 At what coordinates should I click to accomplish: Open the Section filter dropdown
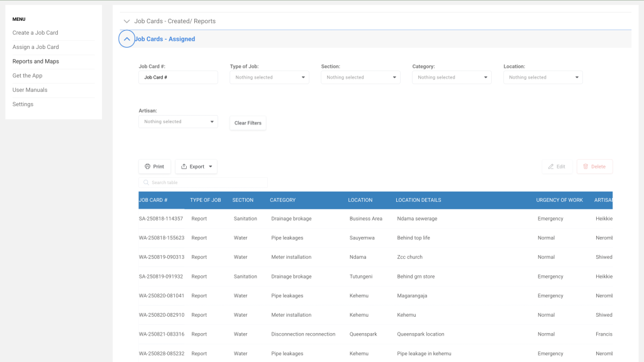tap(360, 77)
